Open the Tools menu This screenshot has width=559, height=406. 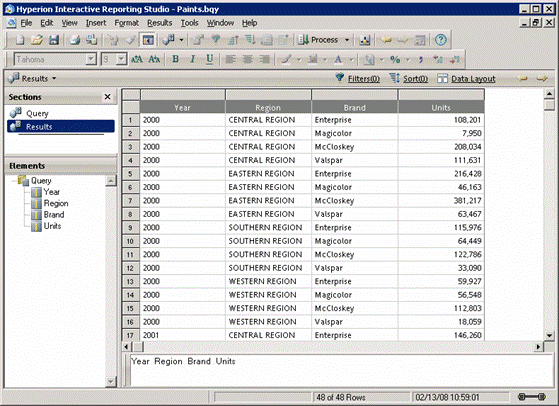point(189,23)
